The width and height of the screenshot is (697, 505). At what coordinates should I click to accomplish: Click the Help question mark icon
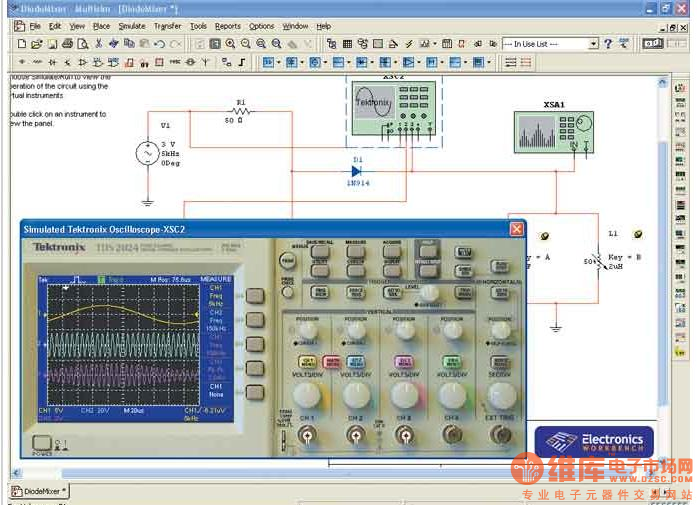click(x=608, y=44)
